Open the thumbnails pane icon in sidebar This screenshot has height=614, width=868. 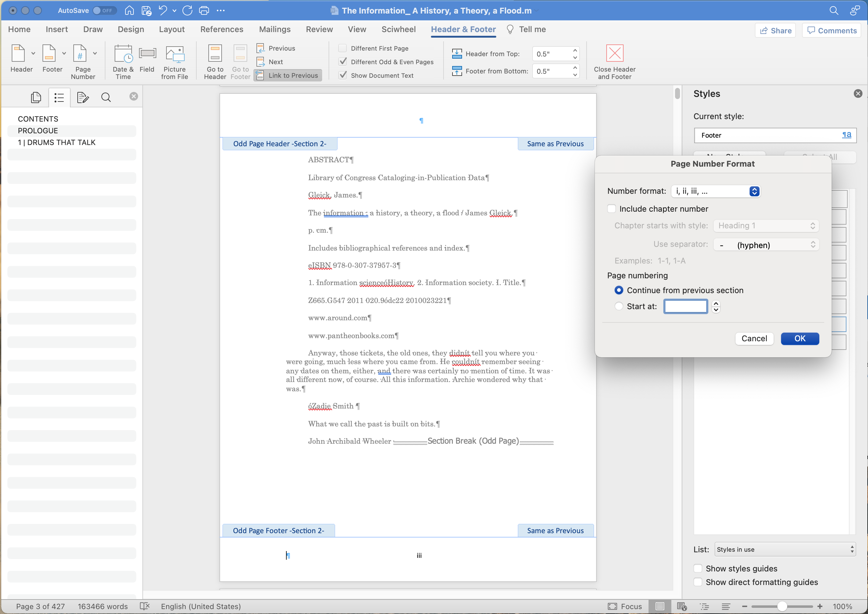36,97
